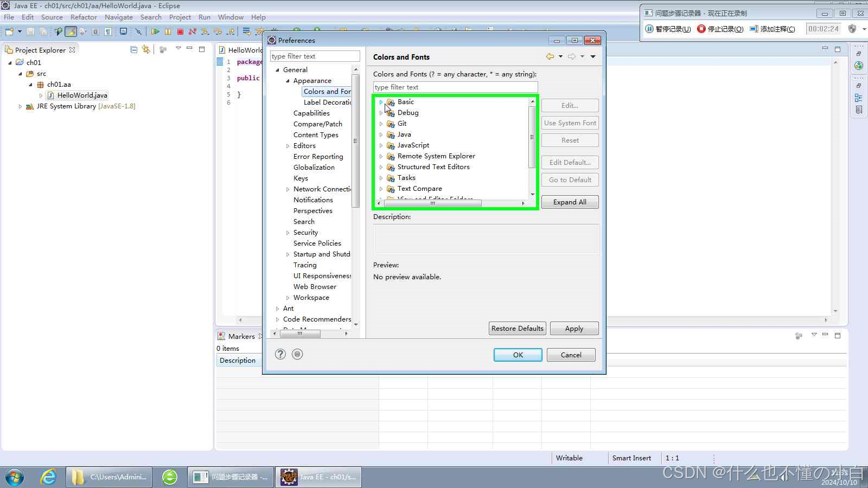Toggle Mark Occurrences in toolbar
868x488 pixels.
[71, 31]
